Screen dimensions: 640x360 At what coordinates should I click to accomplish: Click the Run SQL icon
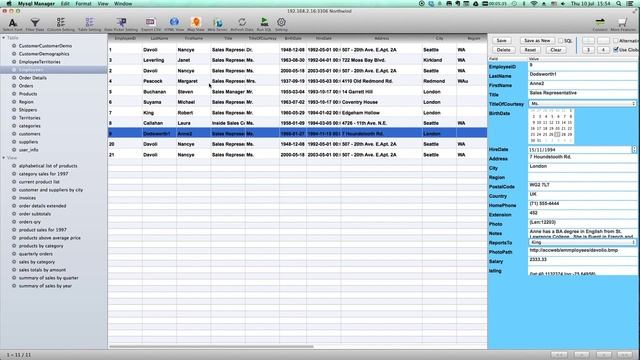click(x=264, y=22)
